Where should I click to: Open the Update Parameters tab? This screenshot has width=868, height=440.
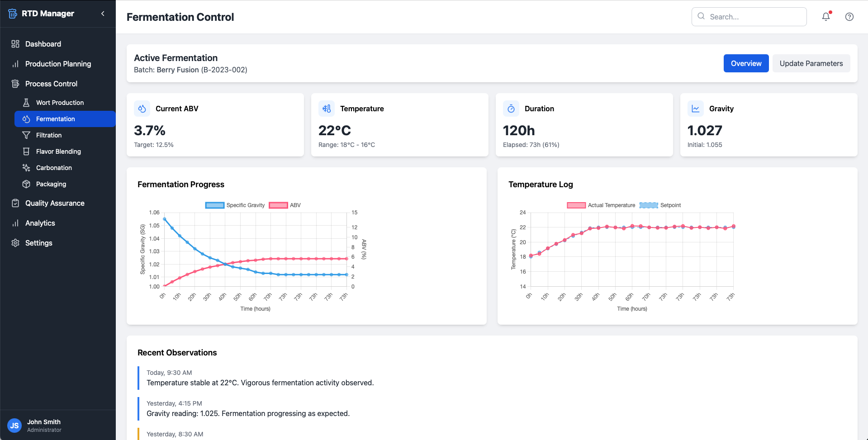click(811, 63)
